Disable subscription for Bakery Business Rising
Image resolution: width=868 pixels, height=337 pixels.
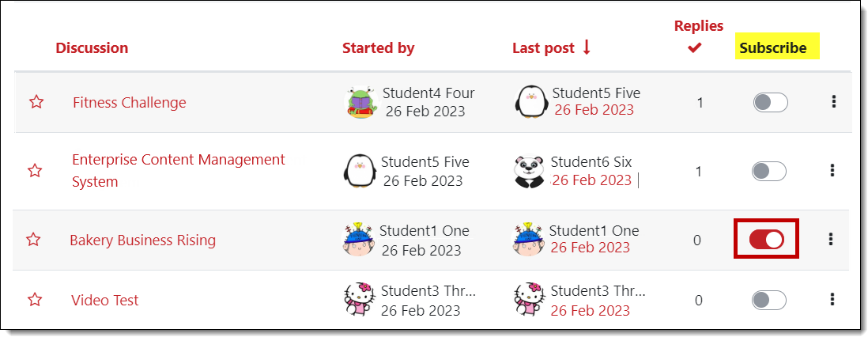pos(767,239)
